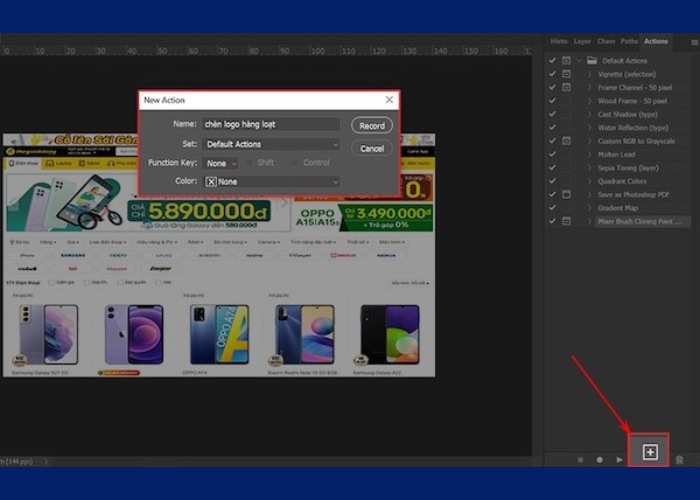Open the Set dropdown showing Default Actions
The width and height of the screenshot is (700, 500).
[270, 145]
